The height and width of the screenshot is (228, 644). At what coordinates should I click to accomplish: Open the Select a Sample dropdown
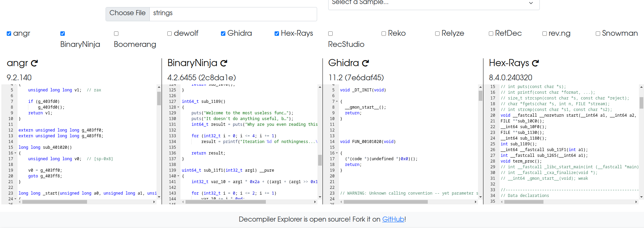434,3
